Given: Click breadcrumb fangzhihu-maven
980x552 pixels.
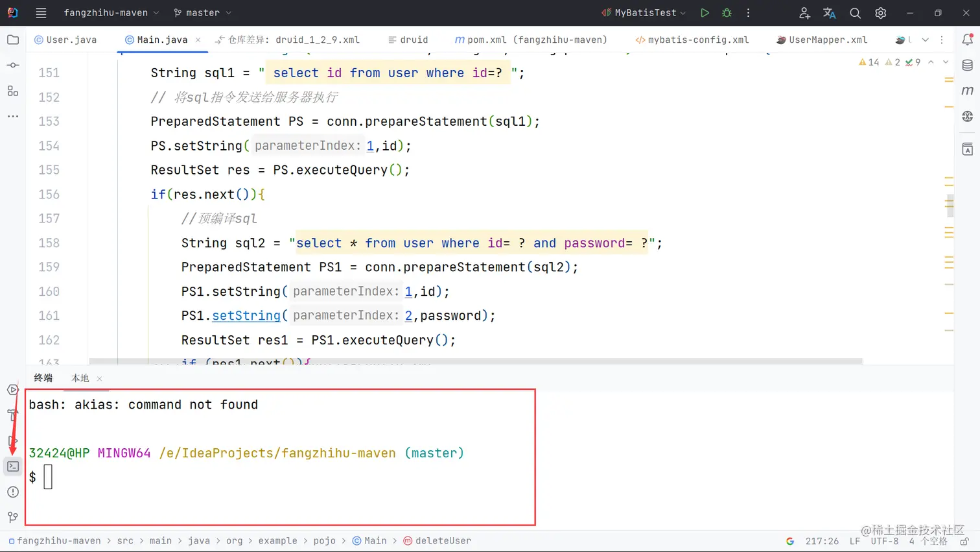Looking at the screenshot, I should 59,541.
